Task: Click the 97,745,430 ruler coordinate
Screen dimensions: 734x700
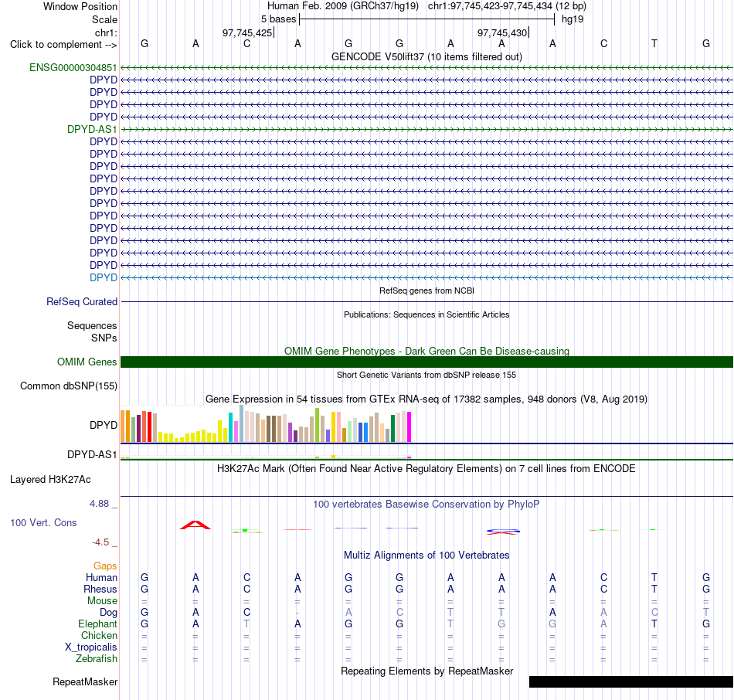Action: 502,32
